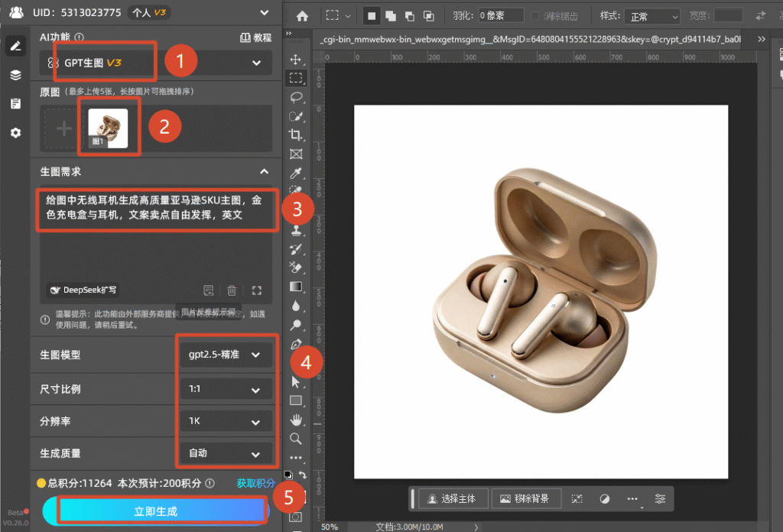This screenshot has width=783, height=532.
Task: Select the Crop tool
Action: (x=296, y=135)
